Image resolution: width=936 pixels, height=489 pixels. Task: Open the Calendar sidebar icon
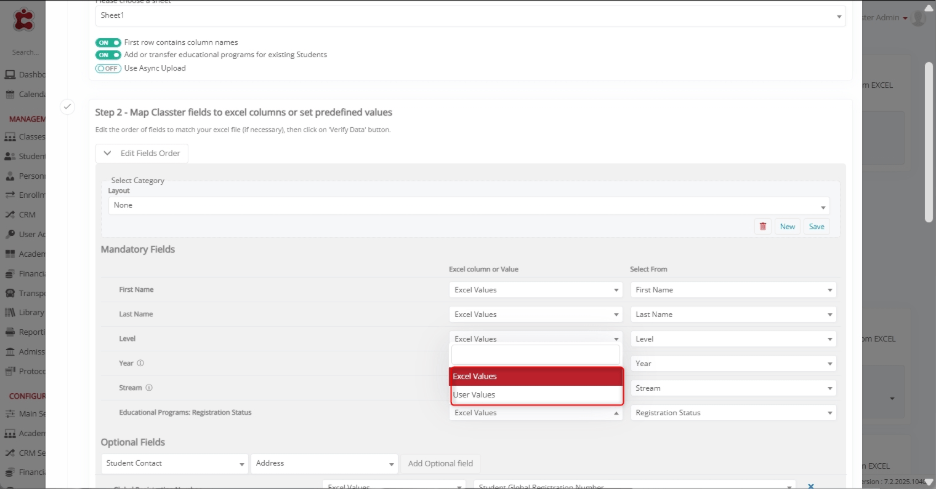[x=10, y=94]
